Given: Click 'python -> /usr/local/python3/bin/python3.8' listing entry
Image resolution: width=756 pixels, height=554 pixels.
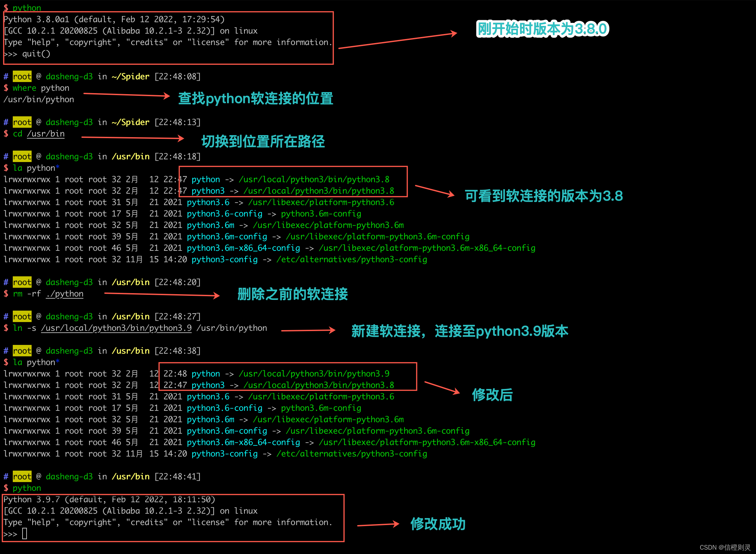Looking at the screenshot, I should click(291, 180).
